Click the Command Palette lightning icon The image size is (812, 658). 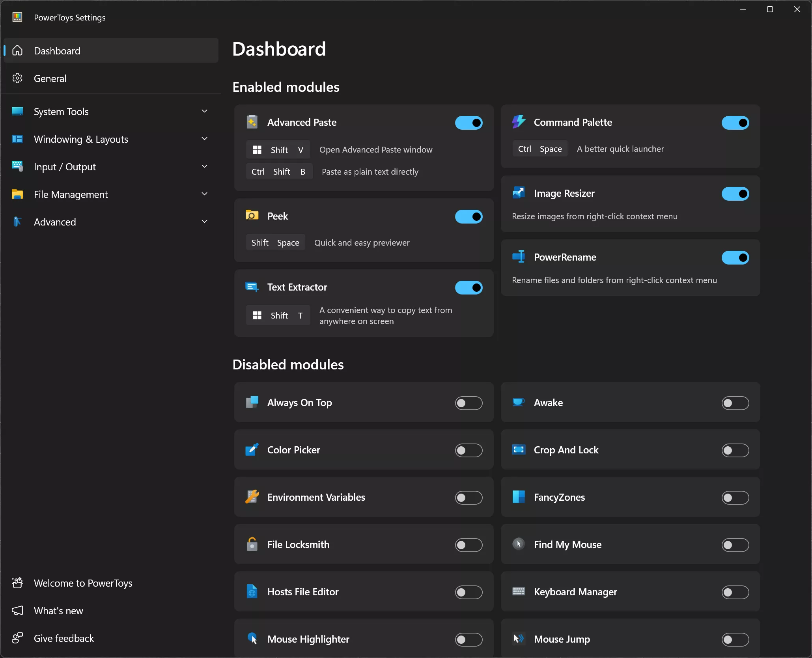coord(519,122)
